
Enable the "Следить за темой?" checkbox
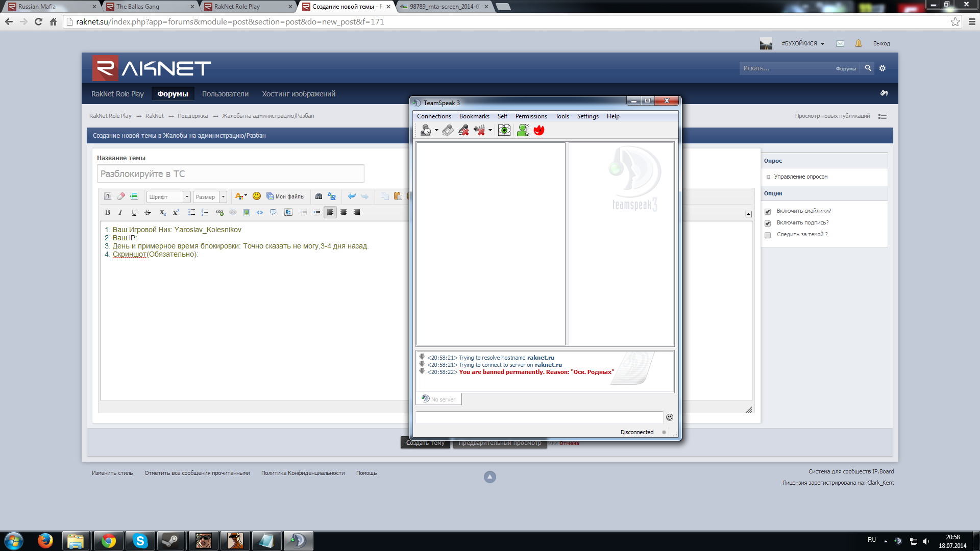tap(768, 235)
